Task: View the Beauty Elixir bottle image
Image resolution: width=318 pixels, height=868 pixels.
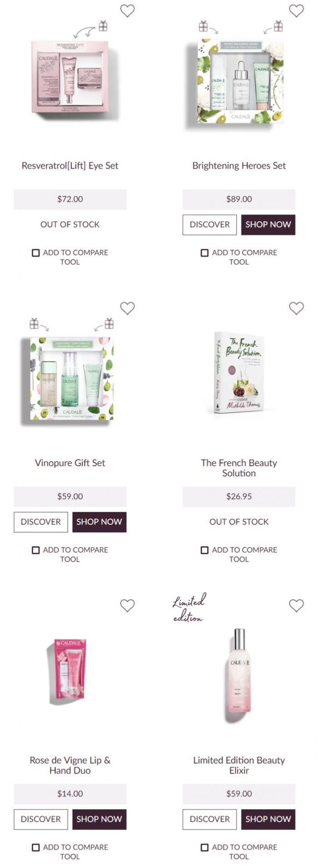Action: [x=239, y=675]
